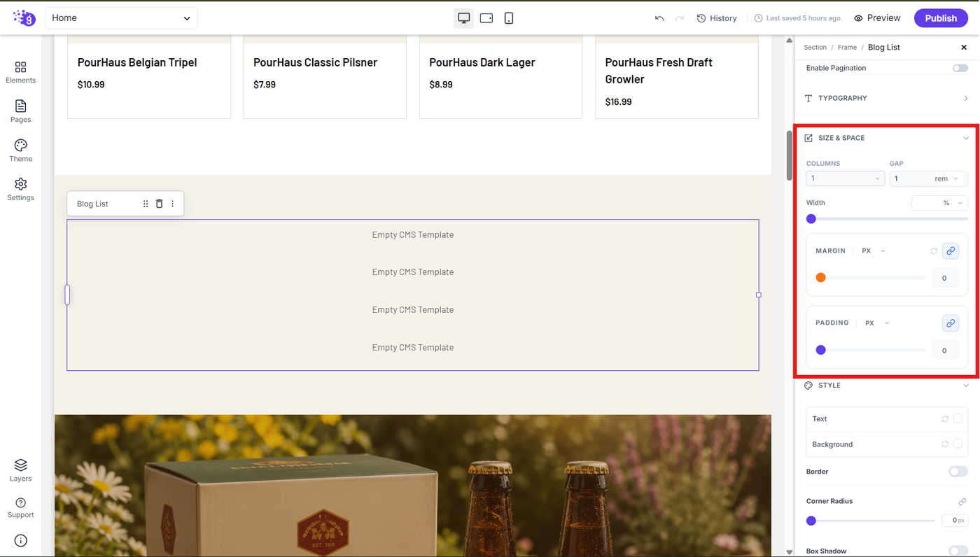Open the Padding PX unit dropdown
This screenshot has height=557, width=980.
coord(877,323)
